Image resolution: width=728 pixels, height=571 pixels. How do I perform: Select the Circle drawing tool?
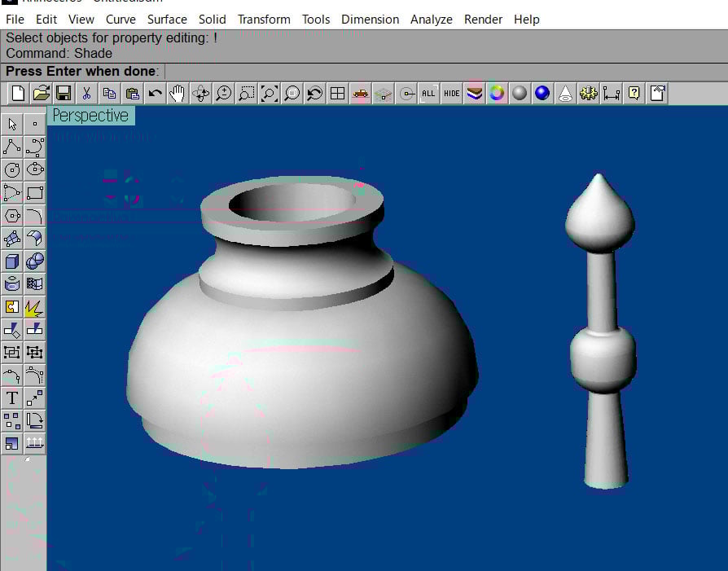12,170
